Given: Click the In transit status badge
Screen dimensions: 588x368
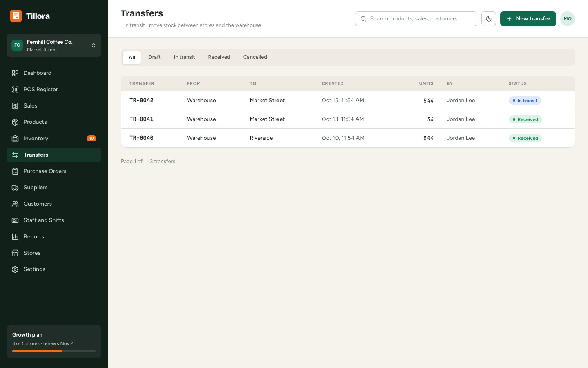Looking at the screenshot, I should pos(525,101).
